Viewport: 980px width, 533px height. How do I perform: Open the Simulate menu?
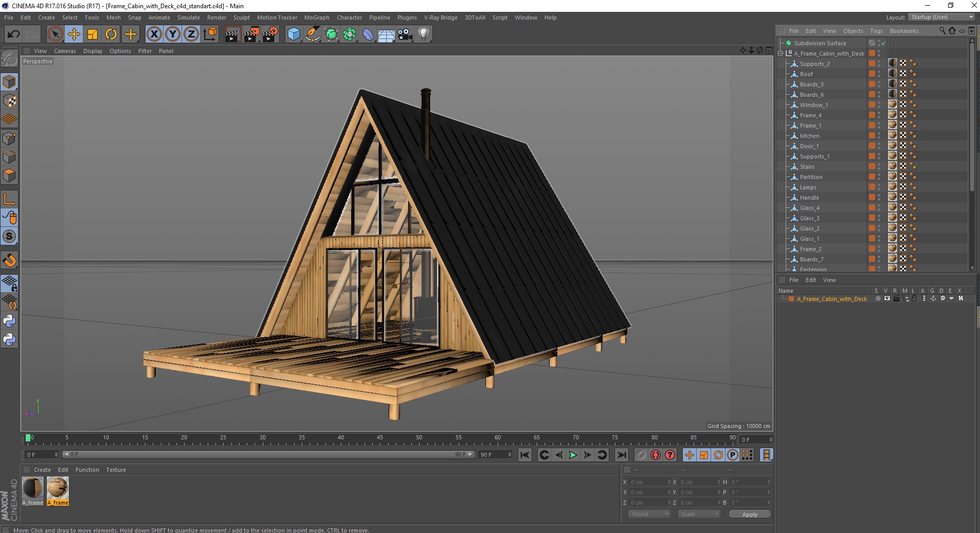[189, 17]
